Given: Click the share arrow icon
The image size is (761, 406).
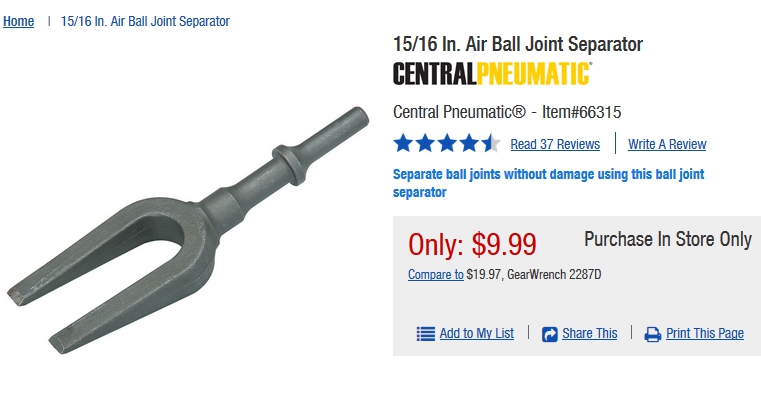Looking at the screenshot, I should pos(549,334).
